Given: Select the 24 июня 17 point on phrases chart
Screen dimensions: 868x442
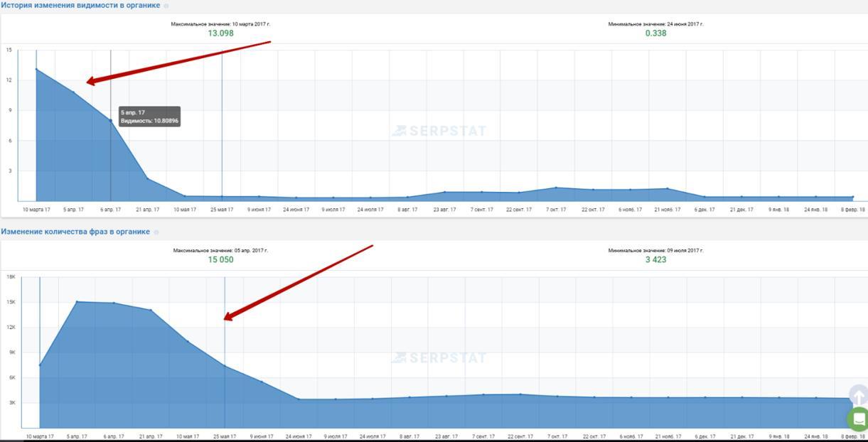Looking at the screenshot, I should click(299, 399).
